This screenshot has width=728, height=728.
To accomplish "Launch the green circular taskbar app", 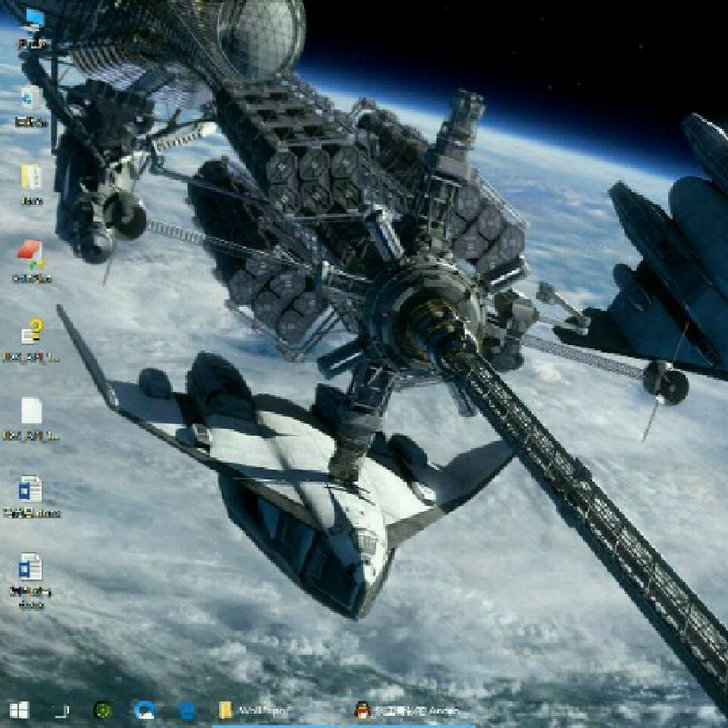I will [x=102, y=710].
